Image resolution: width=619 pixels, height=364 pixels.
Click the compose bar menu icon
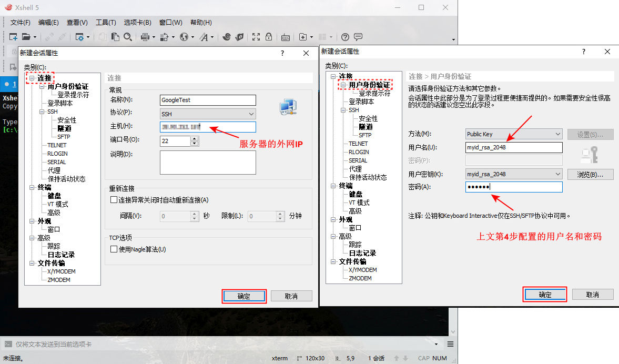pyautogui.click(x=450, y=344)
